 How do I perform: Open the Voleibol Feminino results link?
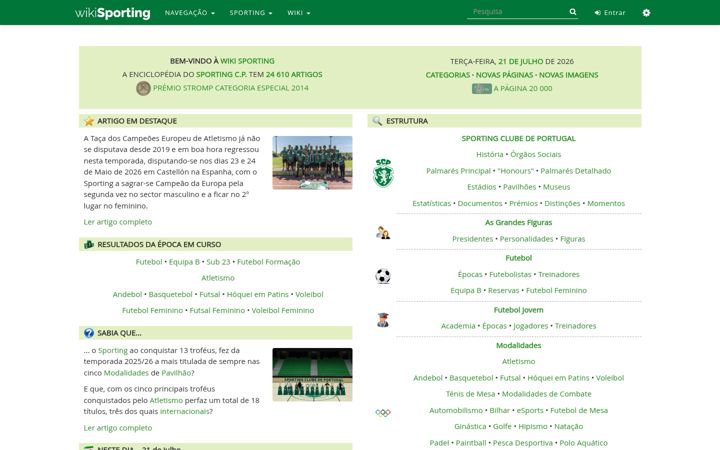283,310
